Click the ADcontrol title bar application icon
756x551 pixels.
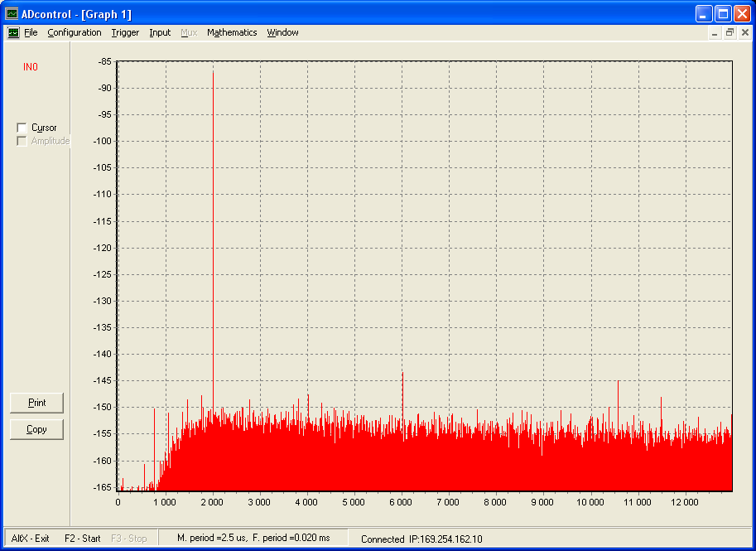[x=12, y=14]
